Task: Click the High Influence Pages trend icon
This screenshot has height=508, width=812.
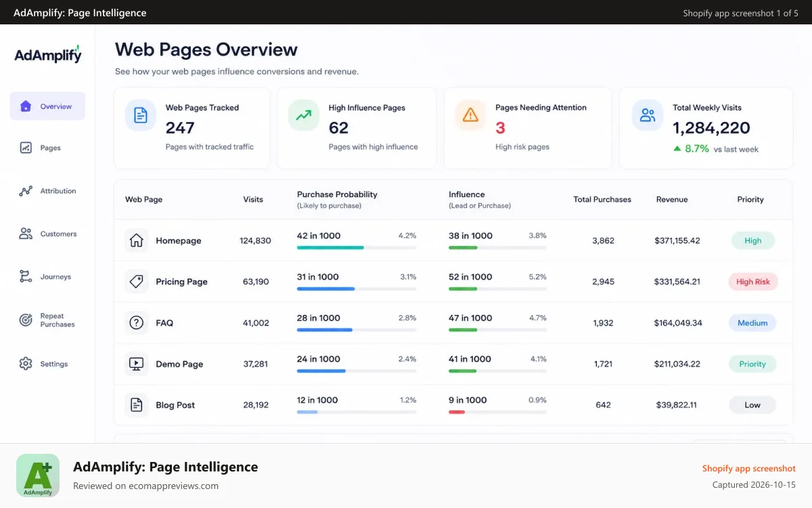Action: point(304,115)
